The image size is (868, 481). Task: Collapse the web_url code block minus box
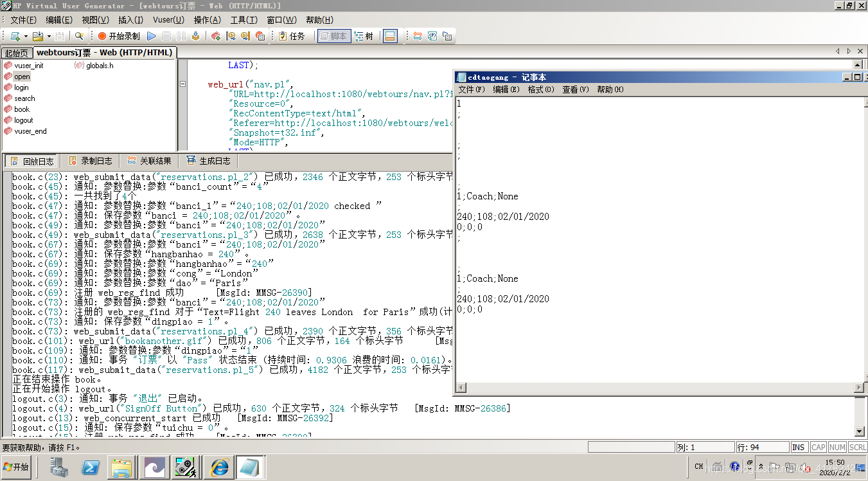pyautogui.click(x=183, y=84)
